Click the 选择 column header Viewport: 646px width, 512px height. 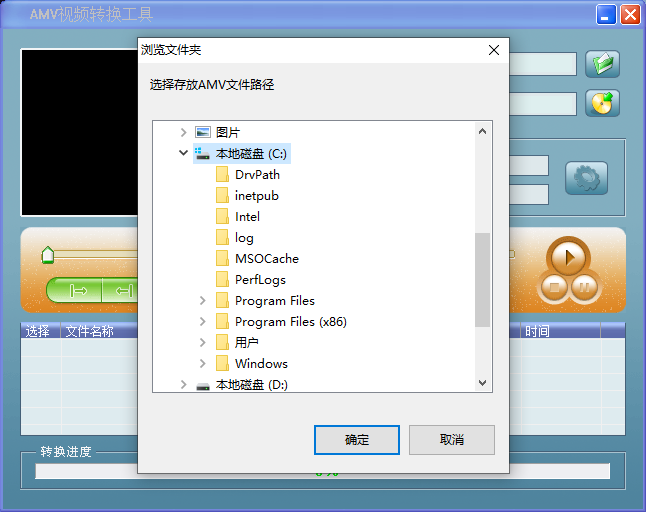click(40, 331)
